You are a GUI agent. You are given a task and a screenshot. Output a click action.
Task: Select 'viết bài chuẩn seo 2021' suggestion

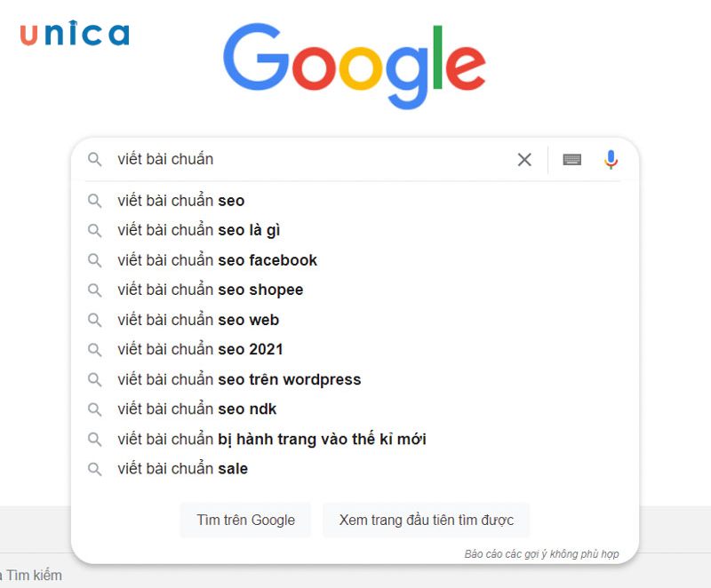(x=201, y=349)
